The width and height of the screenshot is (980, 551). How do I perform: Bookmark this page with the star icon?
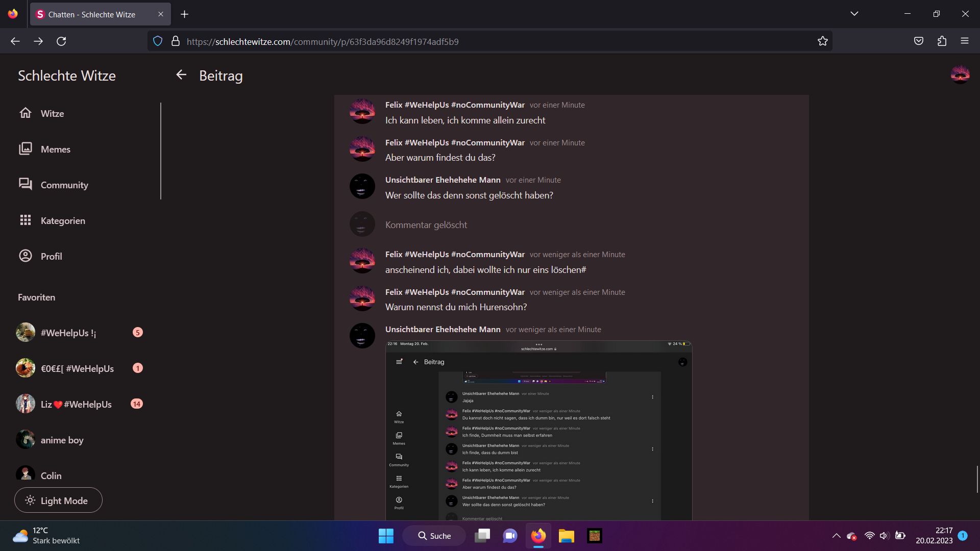coord(822,41)
